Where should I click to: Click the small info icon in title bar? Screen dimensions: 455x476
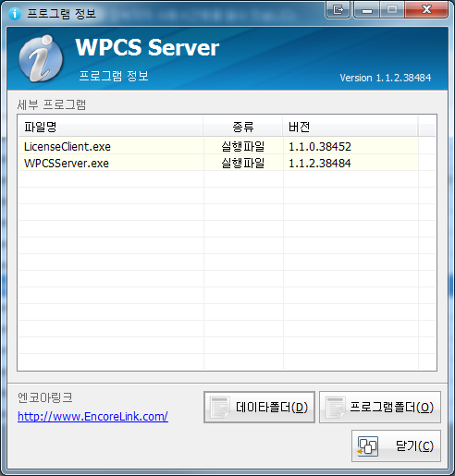(15, 14)
